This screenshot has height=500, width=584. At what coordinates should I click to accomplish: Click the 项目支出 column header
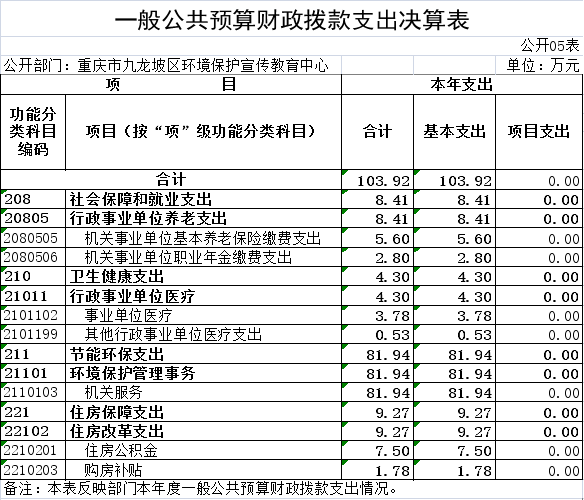pyautogui.click(x=539, y=132)
